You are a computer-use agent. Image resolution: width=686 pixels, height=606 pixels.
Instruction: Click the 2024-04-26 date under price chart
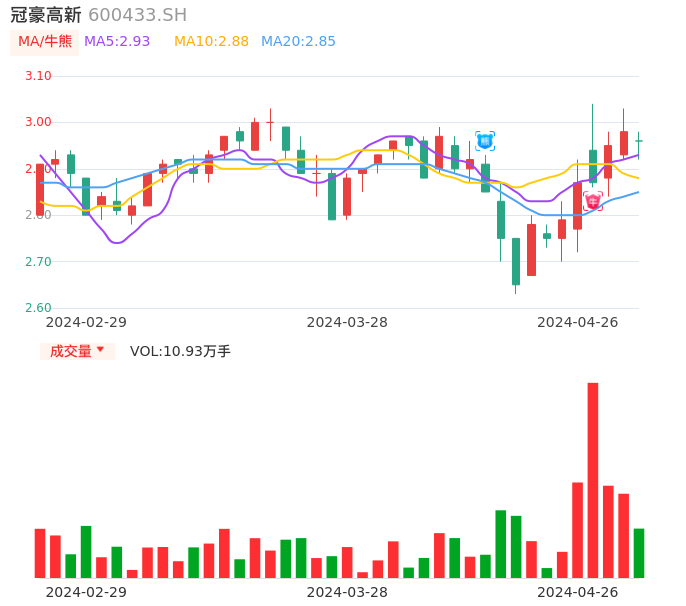[x=578, y=322]
